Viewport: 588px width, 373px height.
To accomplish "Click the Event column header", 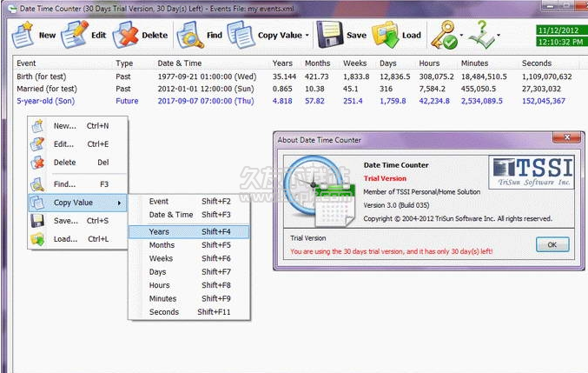I will [x=26, y=63].
